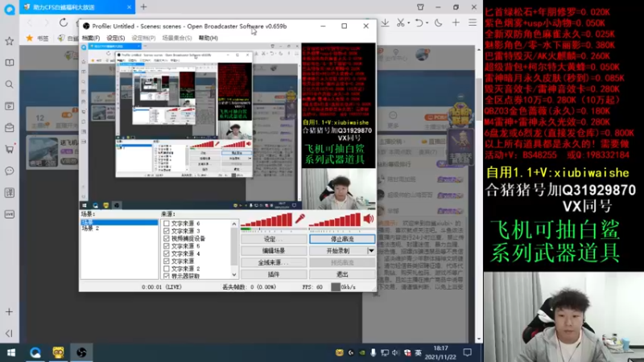Click the scissors screenshot tool in browser
The image size is (644, 362).
pyautogui.click(x=400, y=23)
